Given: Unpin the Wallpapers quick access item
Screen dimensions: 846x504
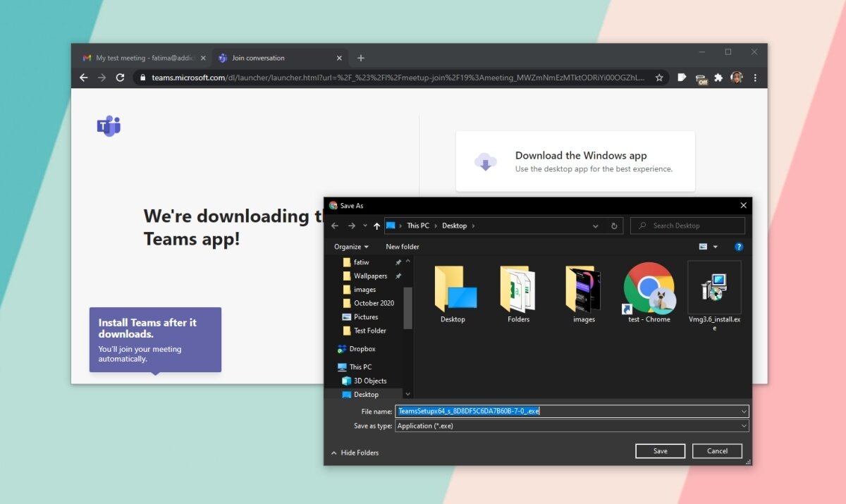Looking at the screenshot, I should pyautogui.click(x=398, y=276).
